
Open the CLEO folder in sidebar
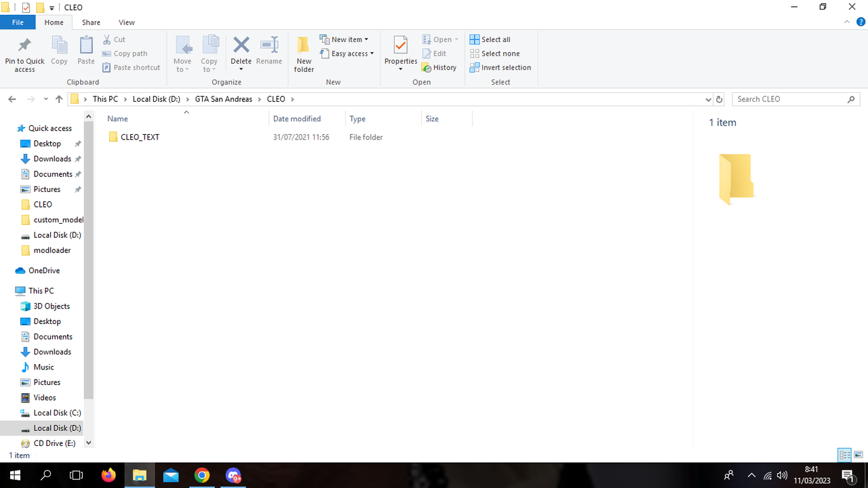tap(43, 204)
